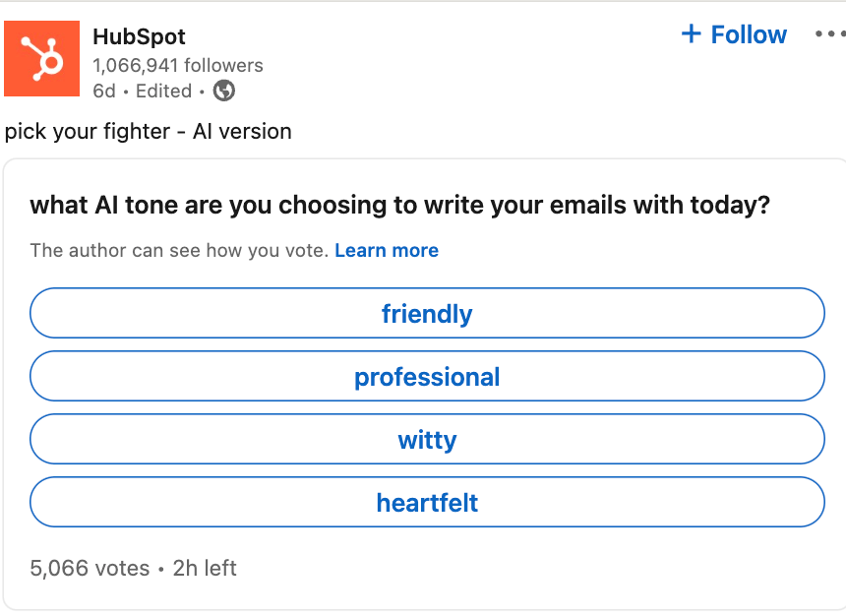Click 'The author can see how you vote' note
The height and width of the screenshot is (616, 846).
179,251
